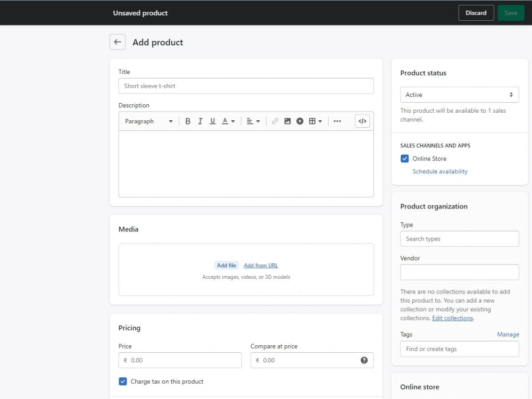The width and height of the screenshot is (532, 399).
Task: Open the text color picker
Action: (x=228, y=121)
